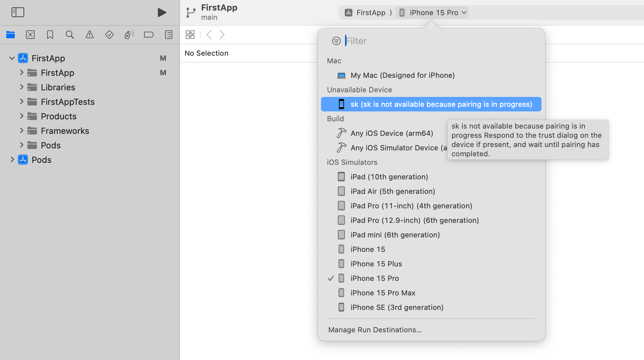Expand the FirstAppTests folder
The width and height of the screenshot is (644, 360).
click(21, 102)
